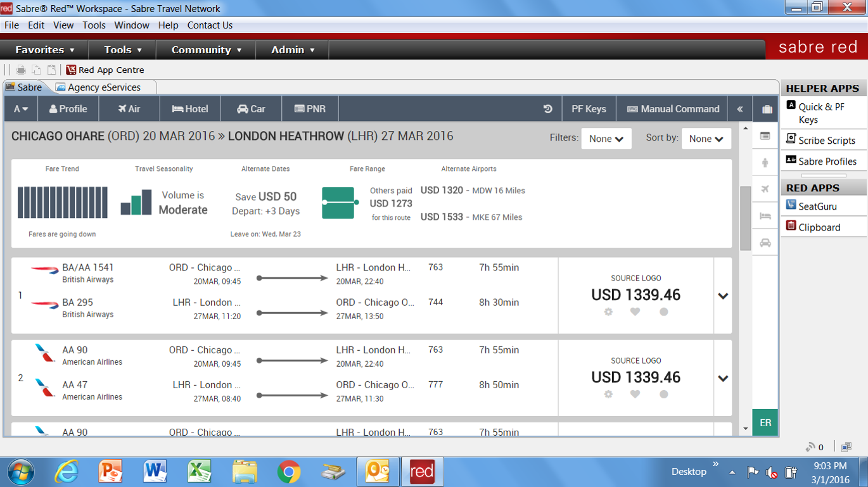Image resolution: width=868 pixels, height=487 pixels.
Task: Click the card icon in side strip
Action: (x=765, y=136)
